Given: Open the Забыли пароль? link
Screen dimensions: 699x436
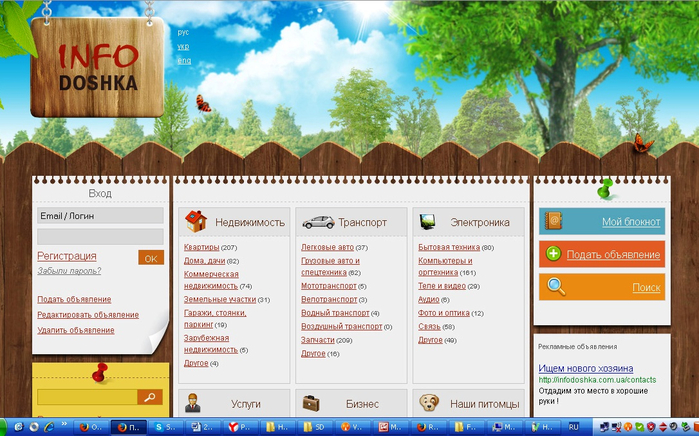Looking at the screenshot, I should tap(69, 271).
